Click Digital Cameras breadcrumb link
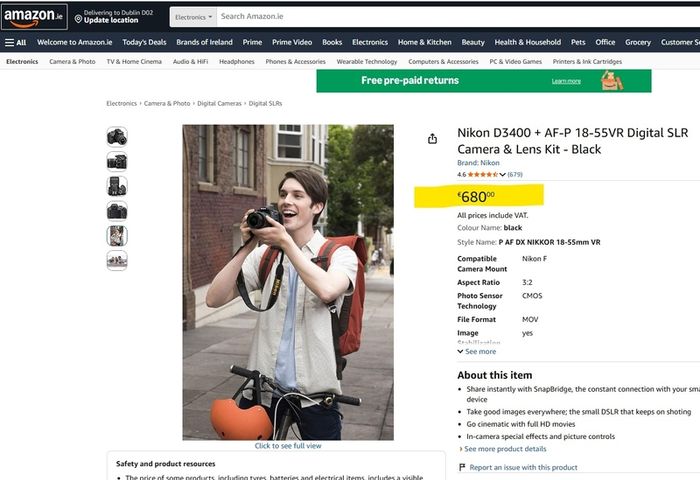 [219, 104]
